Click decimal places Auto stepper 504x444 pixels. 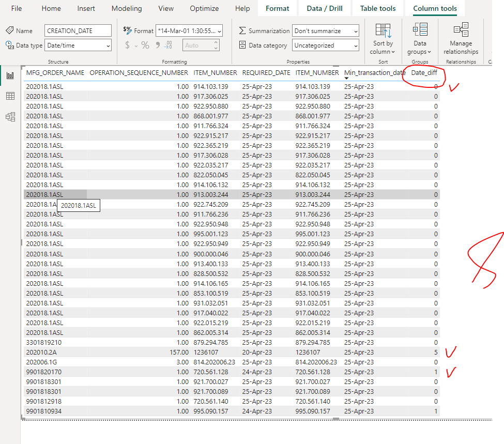pos(216,45)
